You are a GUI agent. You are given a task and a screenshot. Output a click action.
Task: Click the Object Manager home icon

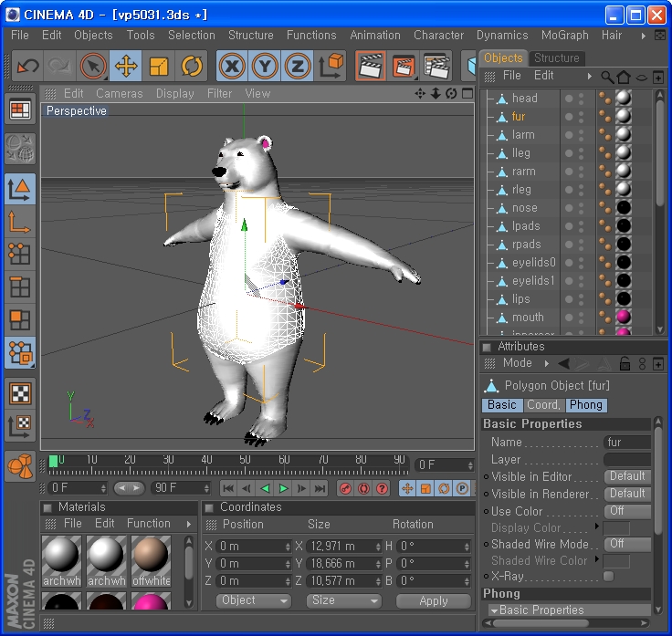[624, 77]
